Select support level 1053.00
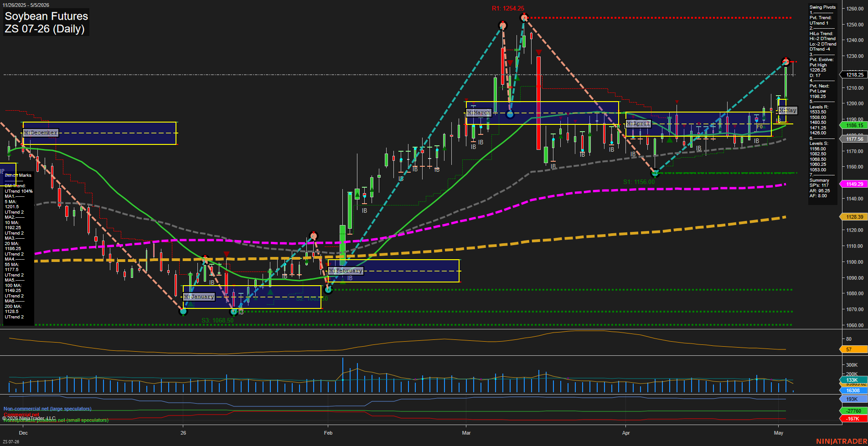Viewport: 868px width, 446px height. coord(818,170)
